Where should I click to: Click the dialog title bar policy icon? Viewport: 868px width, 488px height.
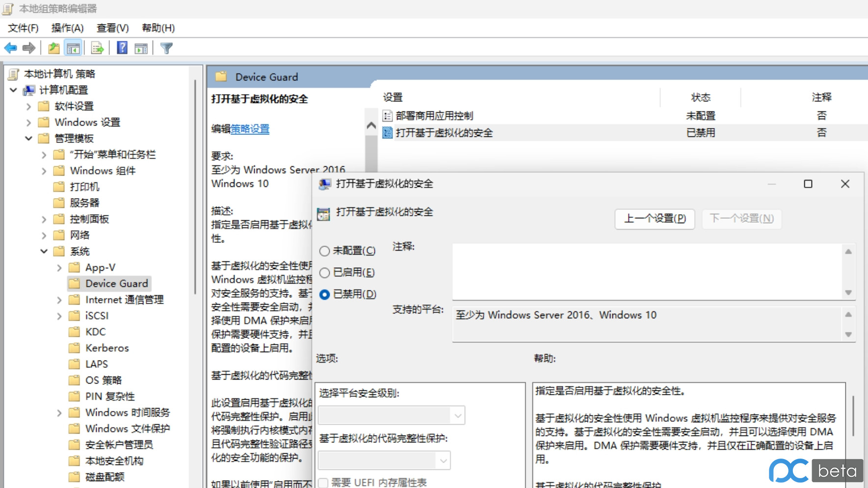coord(324,184)
